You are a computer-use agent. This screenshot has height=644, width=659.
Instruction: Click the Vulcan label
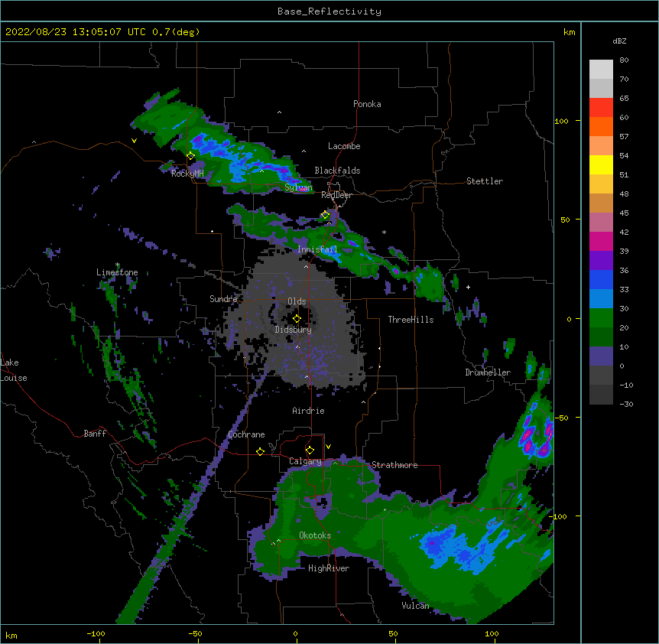415,606
